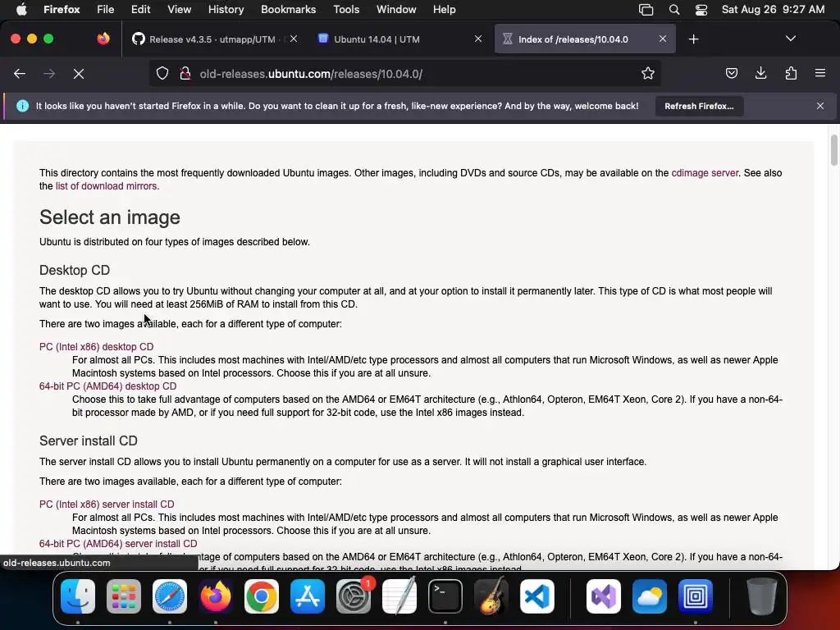Open Spotlight search in menu bar

674,10
